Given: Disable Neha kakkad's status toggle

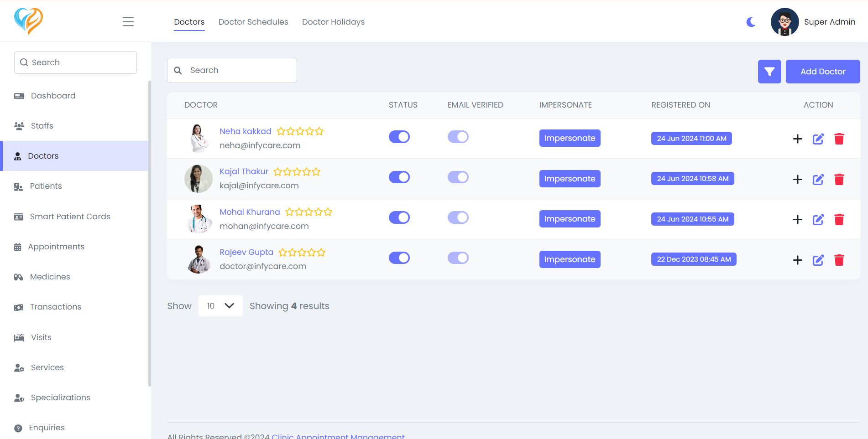Looking at the screenshot, I should pos(399,137).
